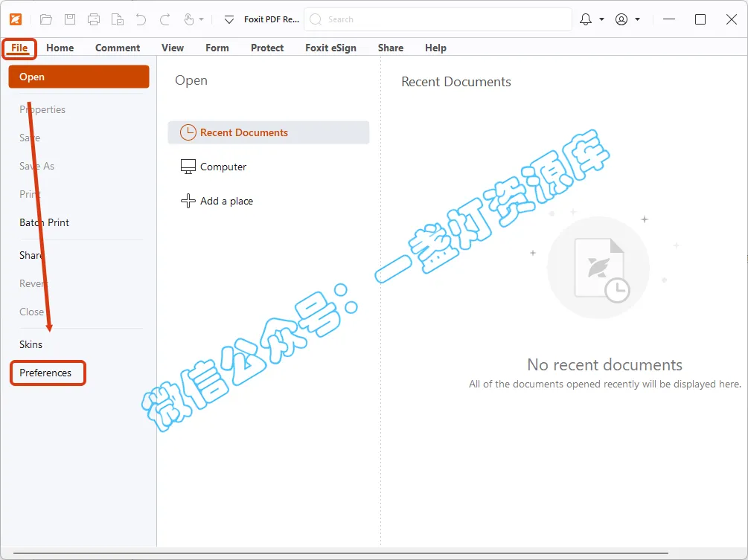Choose Save As in File menu
The height and width of the screenshot is (560, 748).
[x=36, y=166]
